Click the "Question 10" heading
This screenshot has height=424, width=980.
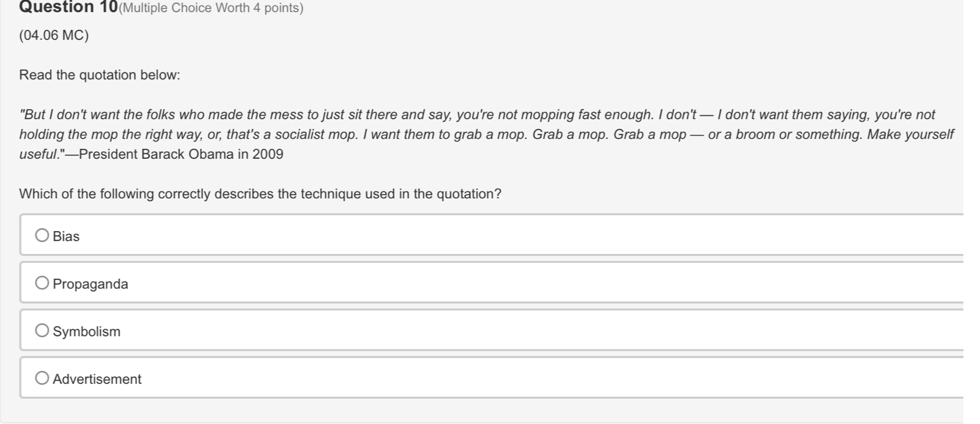pyautogui.click(x=68, y=8)
